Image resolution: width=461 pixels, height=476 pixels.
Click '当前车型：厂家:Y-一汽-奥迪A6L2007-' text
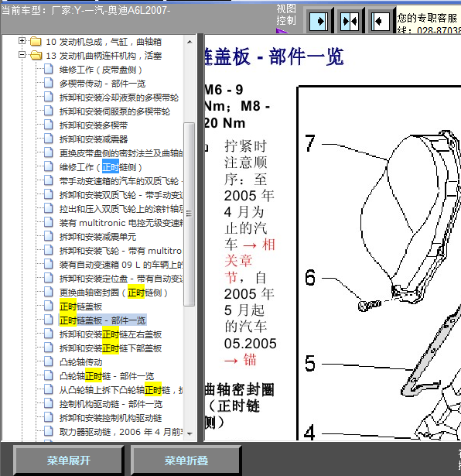click(86, 10)
